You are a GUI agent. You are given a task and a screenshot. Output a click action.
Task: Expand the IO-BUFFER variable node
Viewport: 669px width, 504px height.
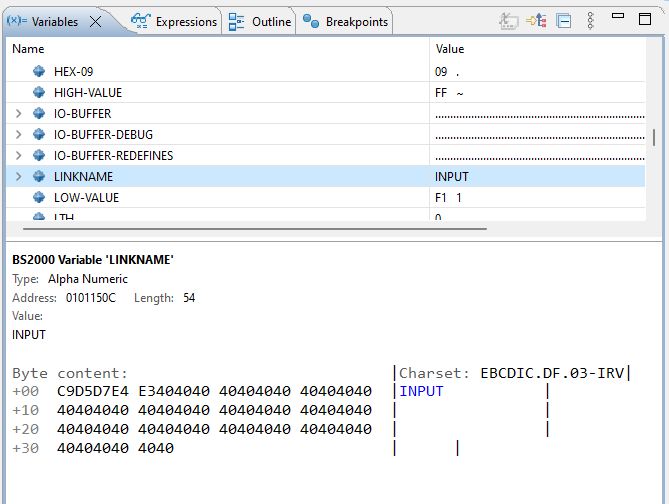18,114
